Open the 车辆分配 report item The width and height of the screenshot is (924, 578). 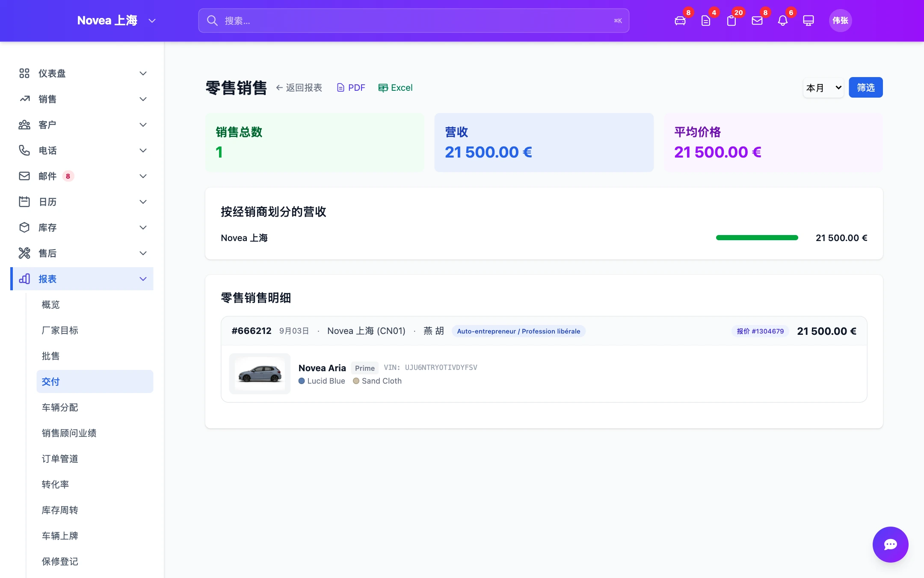(95, 407)
